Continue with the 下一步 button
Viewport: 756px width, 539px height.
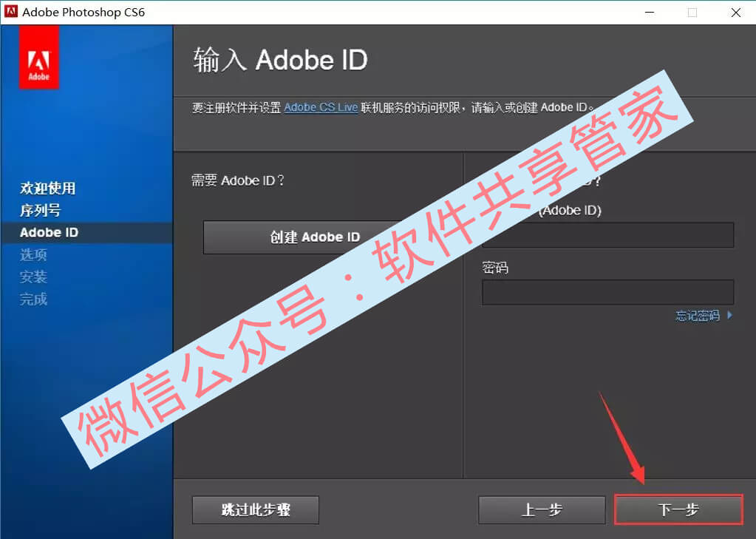point(678,509)
